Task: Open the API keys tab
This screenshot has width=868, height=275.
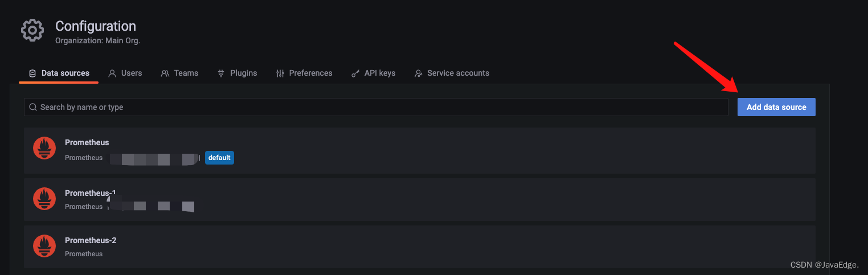Action: tap(373, 73)
